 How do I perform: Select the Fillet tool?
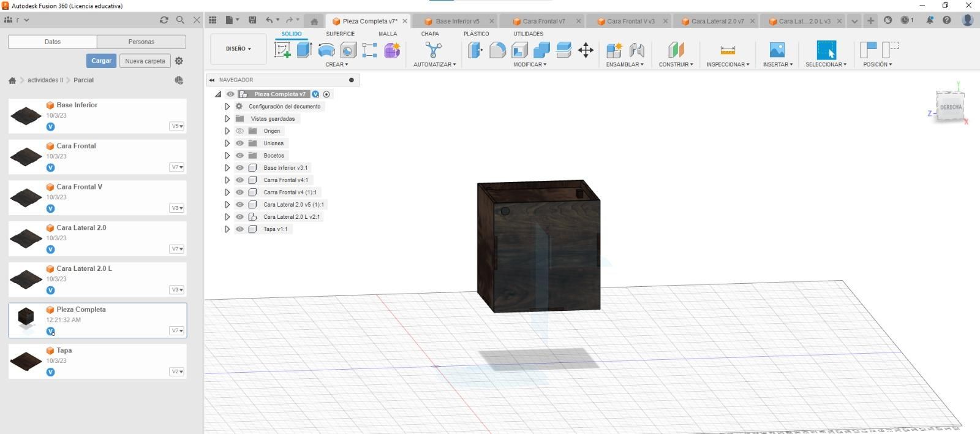click(x=497, y=50)
